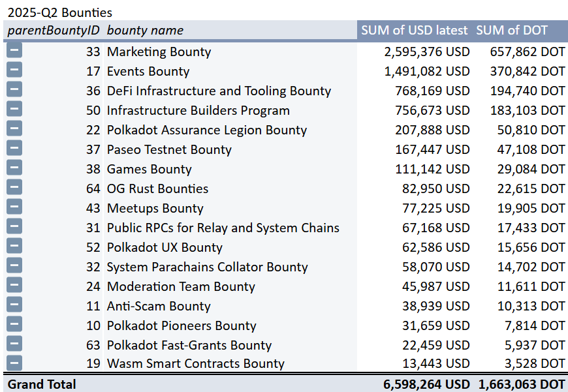The image size is (568, 392).
Task: Collapse the Anti-Scam Bounty group
Action: pyautogui.click(x=14, y=305)
